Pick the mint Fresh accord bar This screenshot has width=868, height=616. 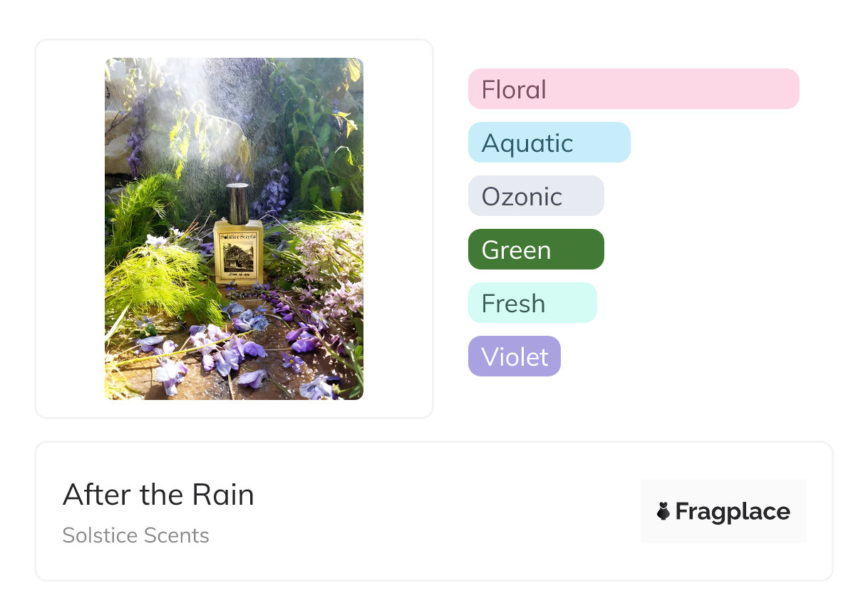click(532, 303)
